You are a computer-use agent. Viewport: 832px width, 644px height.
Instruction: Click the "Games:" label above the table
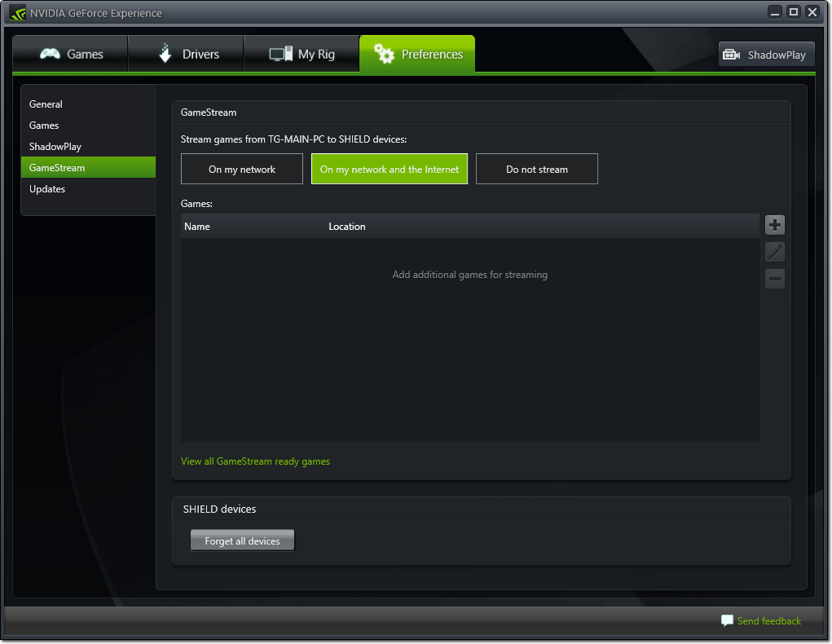(196, 204)
